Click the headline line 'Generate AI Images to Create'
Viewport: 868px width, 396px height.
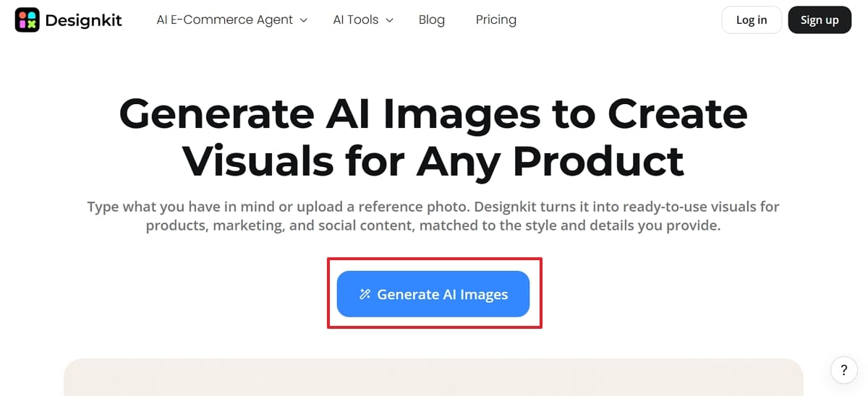[433, 114]
